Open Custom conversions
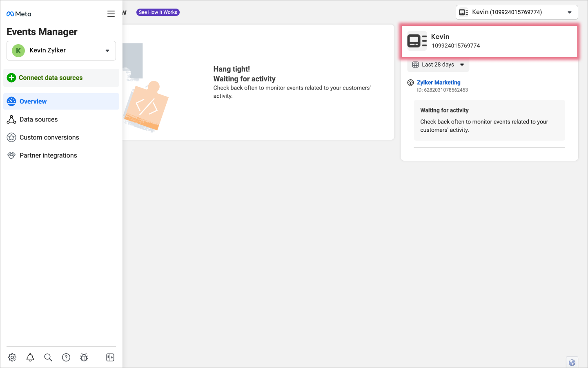Image resolution: width=588 pixels, height=368 pixels. tap(61, 137)
